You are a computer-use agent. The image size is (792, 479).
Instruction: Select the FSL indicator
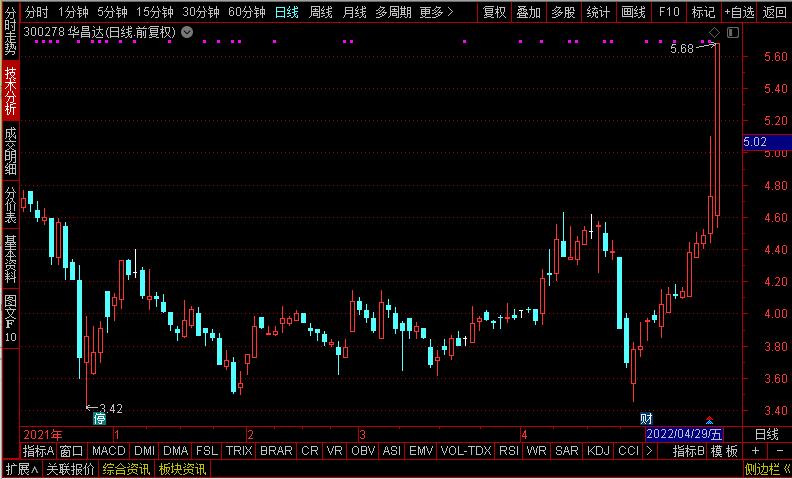click(207, 451)
